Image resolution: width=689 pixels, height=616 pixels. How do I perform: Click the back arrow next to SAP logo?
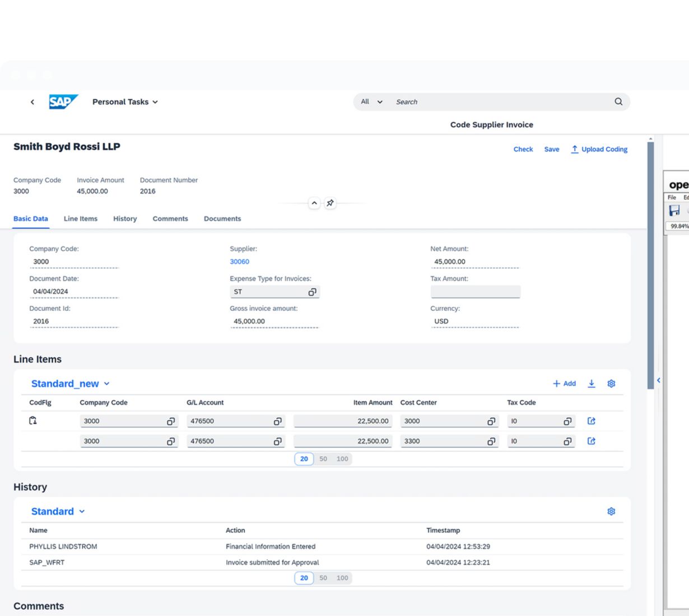pyautogui.click(x=32, y=102)
